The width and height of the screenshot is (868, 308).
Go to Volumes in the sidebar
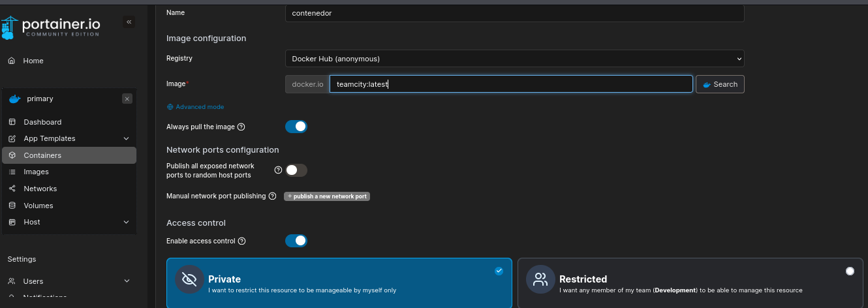click(38, 206)
